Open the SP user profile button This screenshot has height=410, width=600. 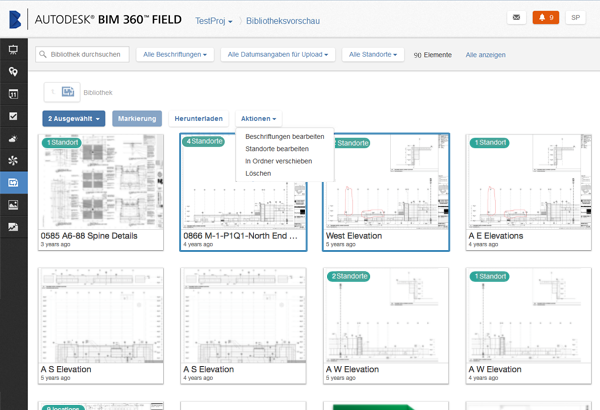[x=575, y=18]
